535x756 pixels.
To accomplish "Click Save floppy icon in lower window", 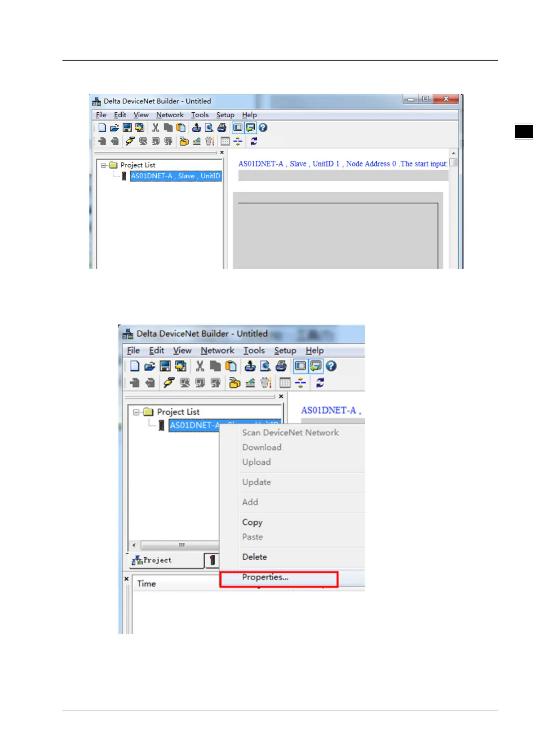I will (x=165, y=366).
